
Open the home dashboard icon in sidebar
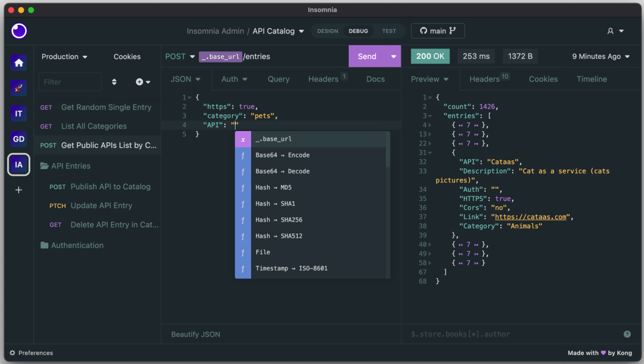coord(19,63)
